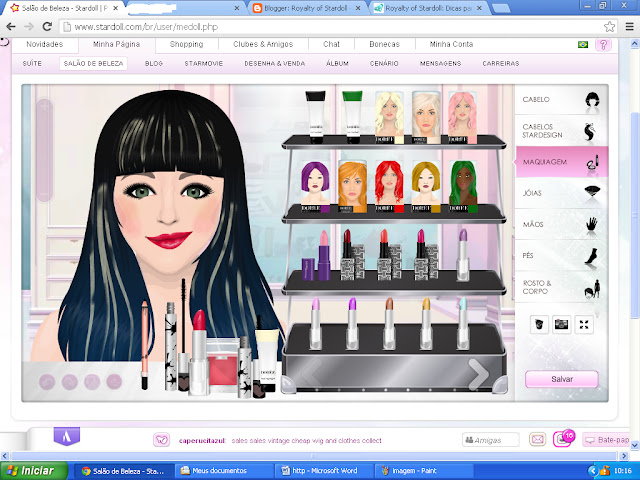Open the Minha Página tab
Viewport: 640px width, 480px height.
point(116,44)
